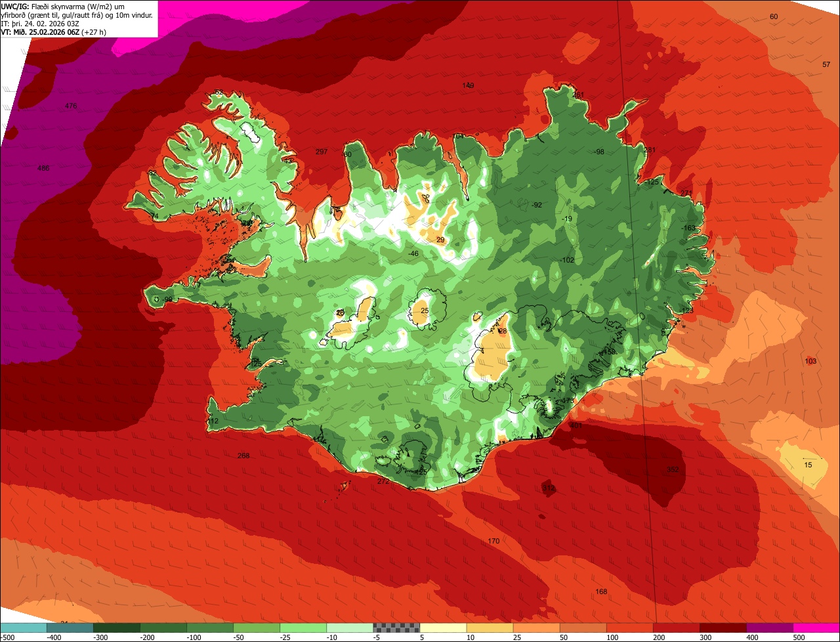This screenshot has width=840, height=642.
Task: Click the legend tick label '-200'
Action: [147, 637]
